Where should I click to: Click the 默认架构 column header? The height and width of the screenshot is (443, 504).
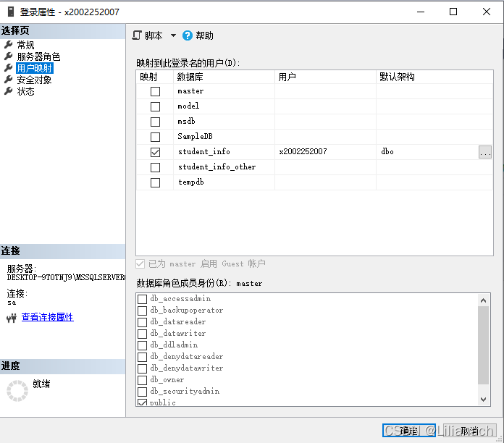pyautogui.click(x=434, y=77)
